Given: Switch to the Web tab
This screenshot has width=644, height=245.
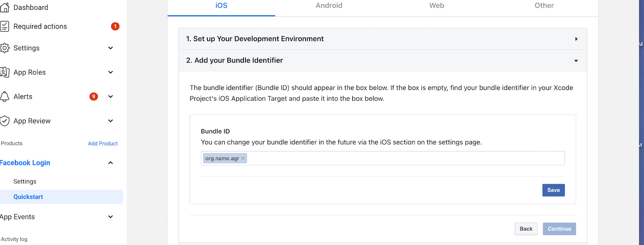Looking at the screenshot, I should pyautogui.click(x=437, y=6).
